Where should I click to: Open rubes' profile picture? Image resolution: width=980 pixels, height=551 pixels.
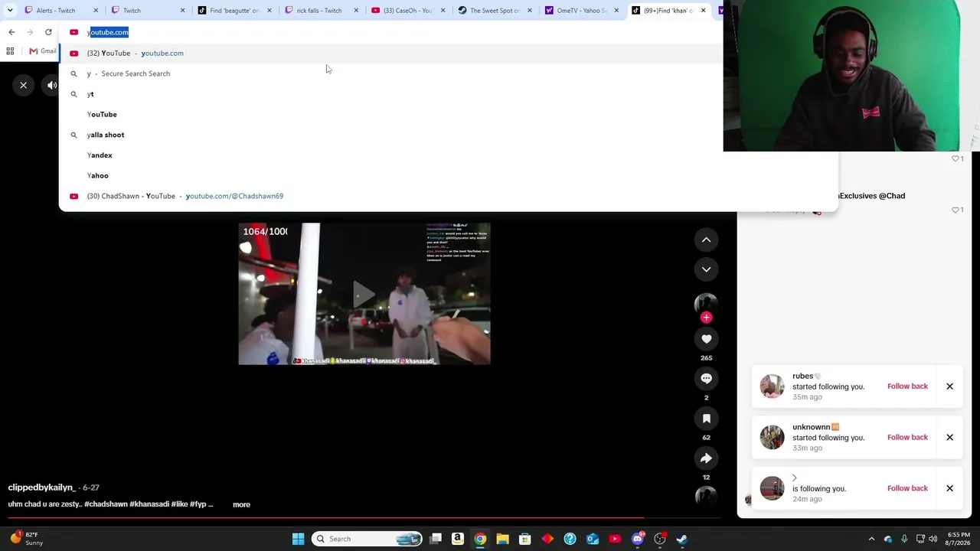click(772, 386)
